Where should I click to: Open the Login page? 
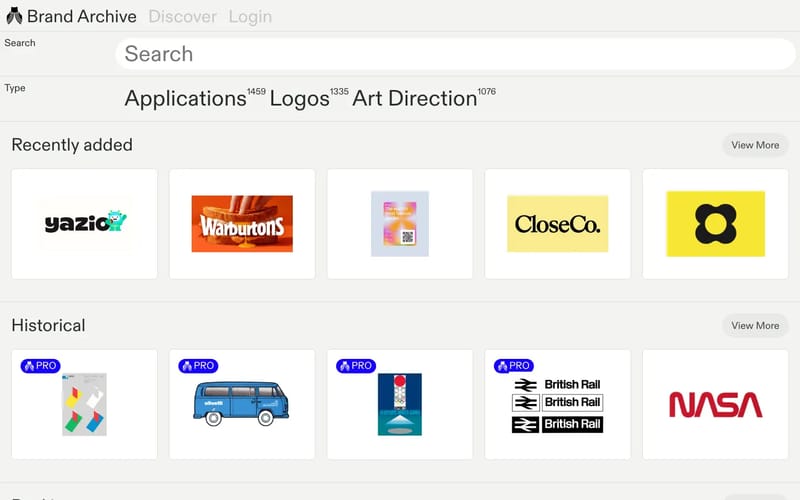249,16
